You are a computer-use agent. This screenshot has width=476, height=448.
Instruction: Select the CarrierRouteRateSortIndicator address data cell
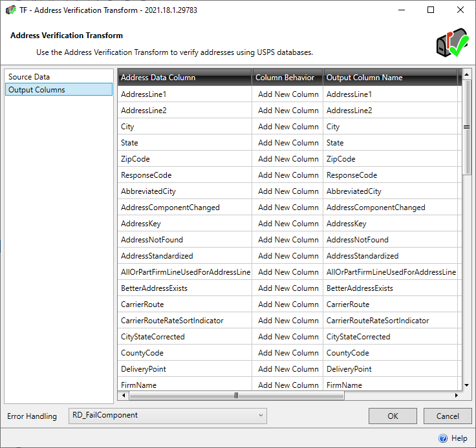pyautogui.click(x=184, y=320)
